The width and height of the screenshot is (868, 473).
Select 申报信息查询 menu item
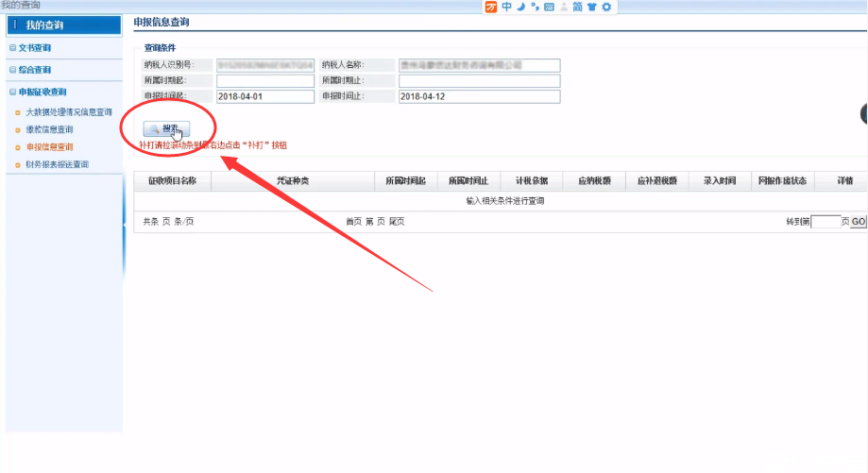49,147
